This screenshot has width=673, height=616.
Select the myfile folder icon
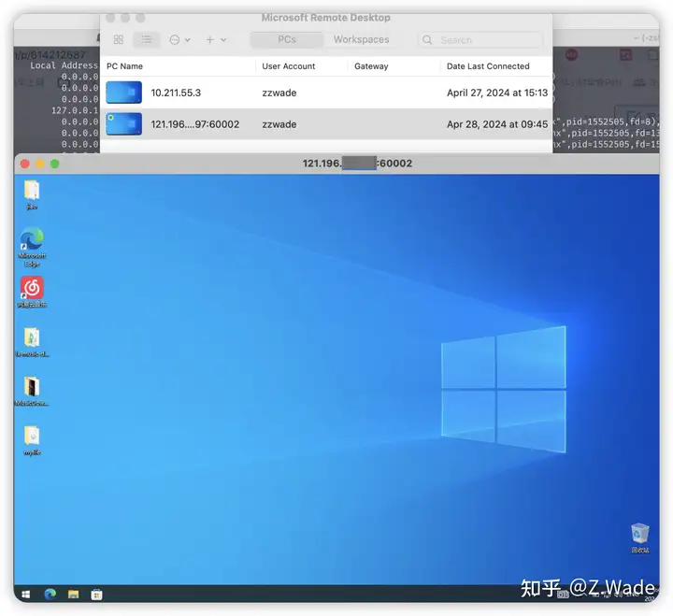(32, 440)
